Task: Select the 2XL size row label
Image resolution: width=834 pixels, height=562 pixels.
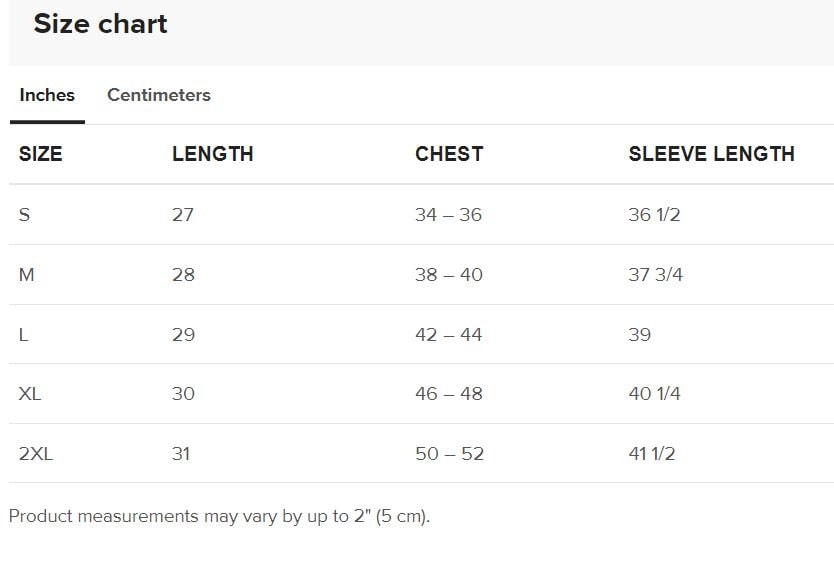Action: tap(36, 454)
